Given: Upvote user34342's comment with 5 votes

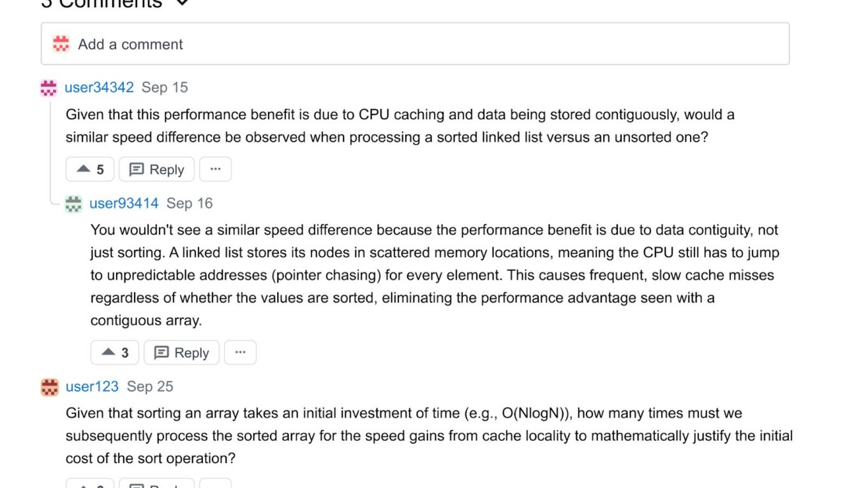Looking at the screenshot, I should (89, 170).
